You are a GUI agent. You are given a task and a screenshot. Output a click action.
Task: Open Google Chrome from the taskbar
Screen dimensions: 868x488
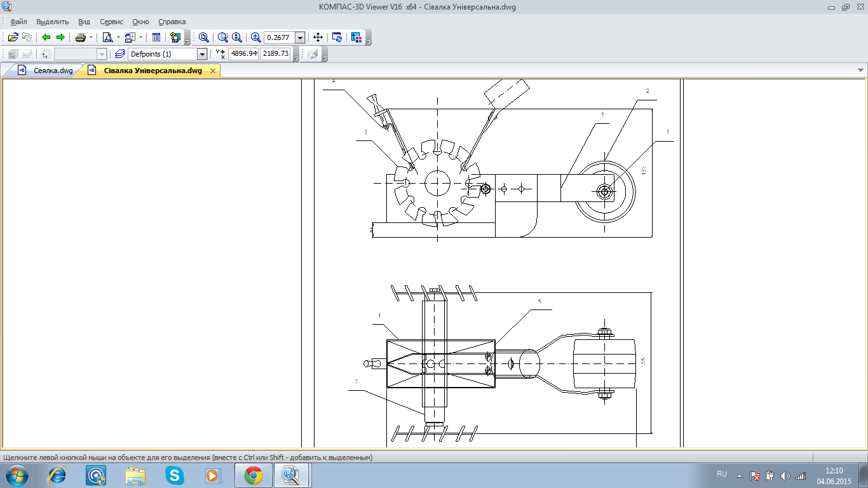(254, 475)
